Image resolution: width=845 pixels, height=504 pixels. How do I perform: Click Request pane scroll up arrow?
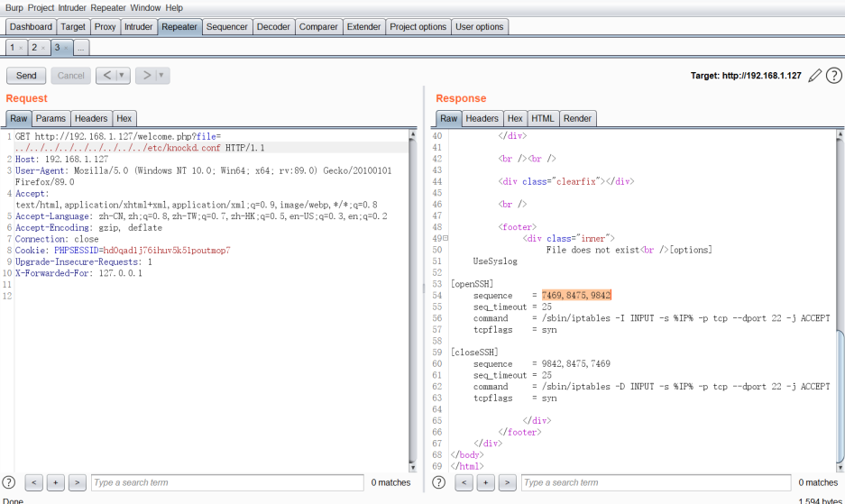pos(413,133)
